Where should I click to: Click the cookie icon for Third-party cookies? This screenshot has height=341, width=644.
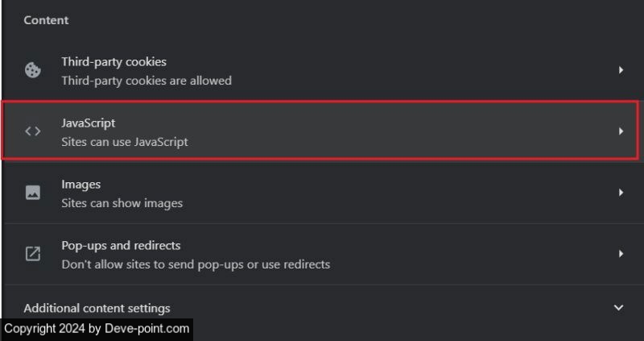click(x=33, y=70)
